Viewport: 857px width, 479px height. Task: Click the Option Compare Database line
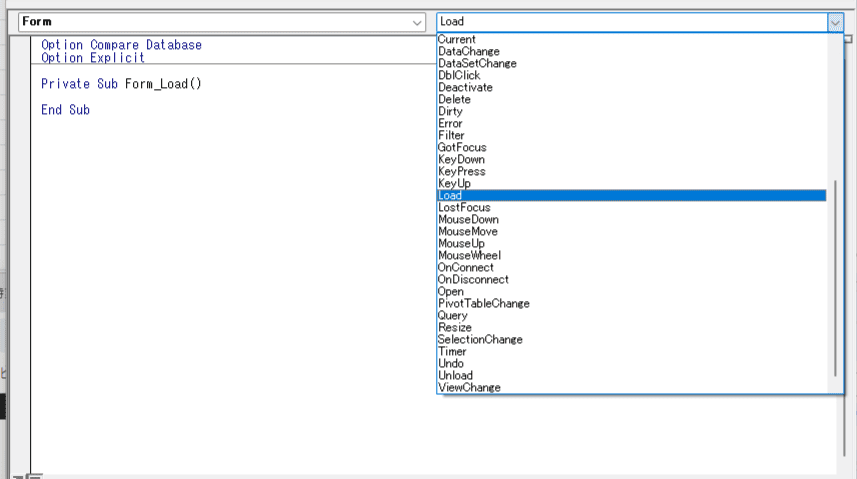(x=121, y=45)
